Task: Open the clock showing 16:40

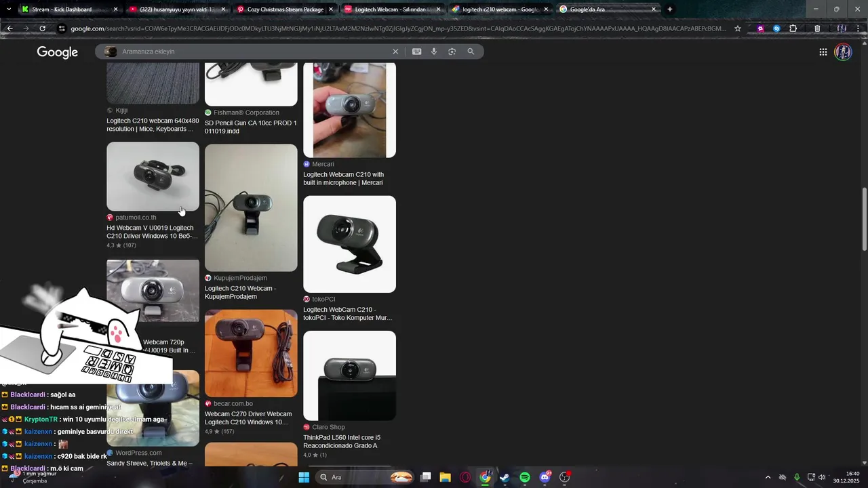Action: (846, 477)
